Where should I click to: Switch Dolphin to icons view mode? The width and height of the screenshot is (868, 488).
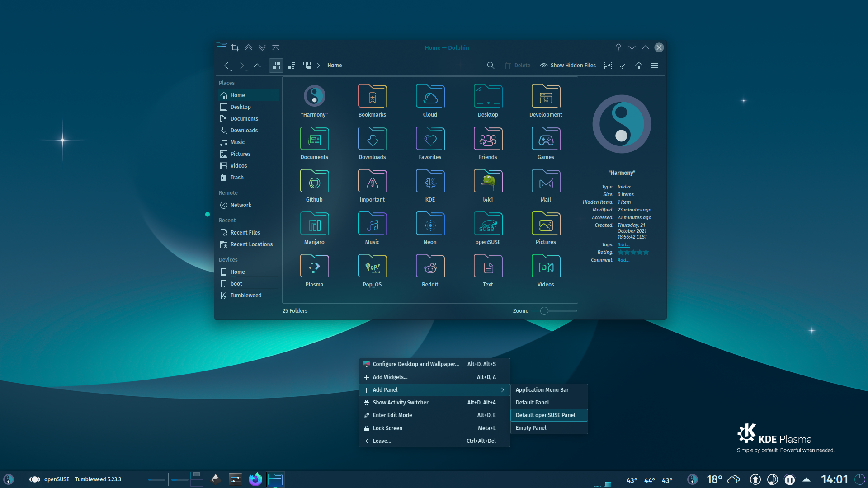[x=276, y=66]
